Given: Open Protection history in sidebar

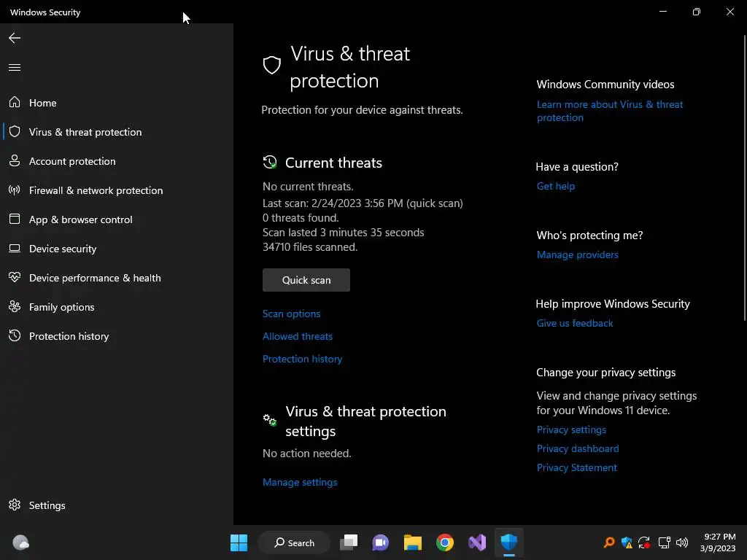Looking at the screenshot, I should click(x=69, y=336).
